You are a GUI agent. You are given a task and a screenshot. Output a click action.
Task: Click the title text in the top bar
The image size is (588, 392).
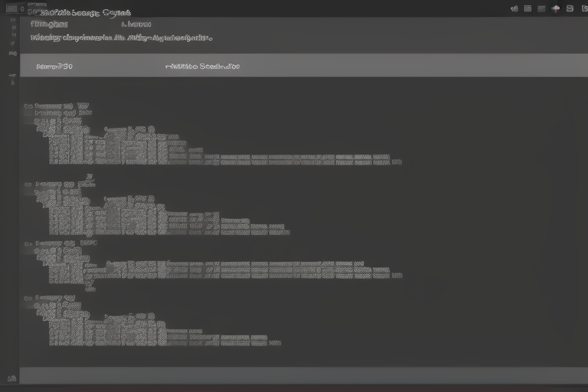80,13
